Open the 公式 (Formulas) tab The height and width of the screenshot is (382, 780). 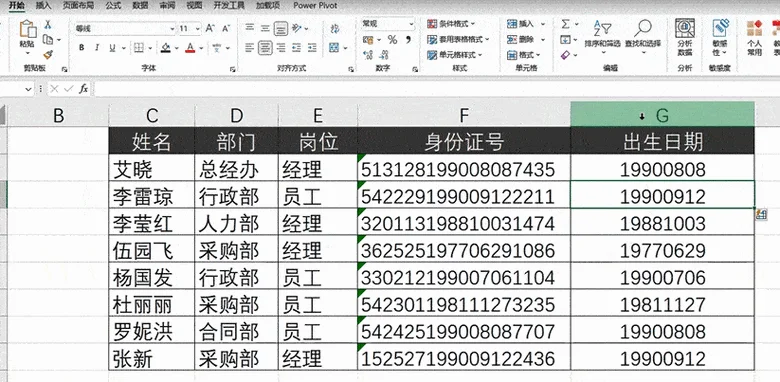point(113,5)
